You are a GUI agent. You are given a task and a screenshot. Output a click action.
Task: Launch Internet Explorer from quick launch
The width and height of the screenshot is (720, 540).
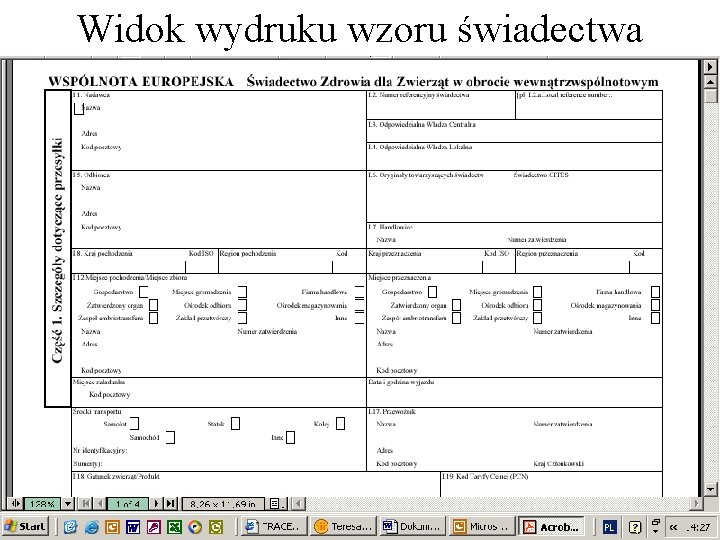[91, 527]
